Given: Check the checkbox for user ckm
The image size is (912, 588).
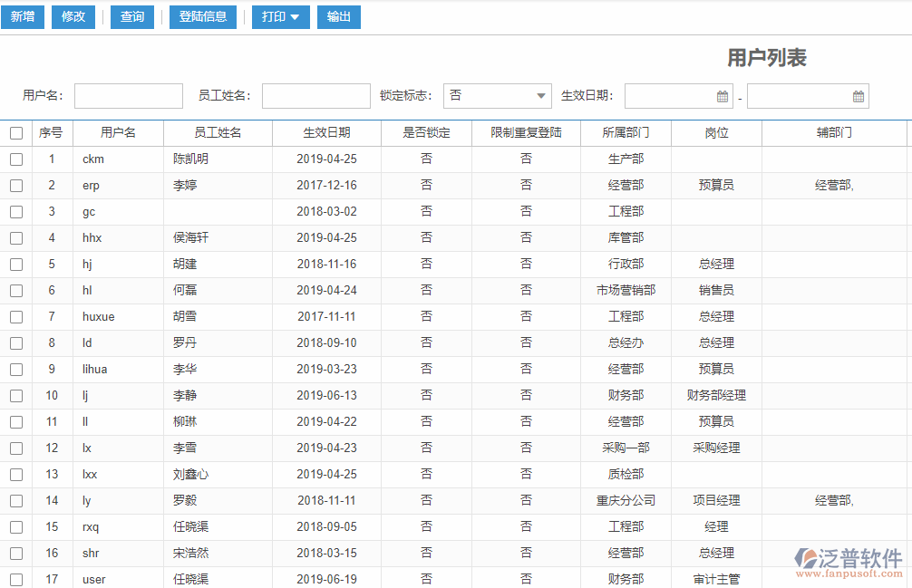Looking at the screenshot, I should [15, 159].
